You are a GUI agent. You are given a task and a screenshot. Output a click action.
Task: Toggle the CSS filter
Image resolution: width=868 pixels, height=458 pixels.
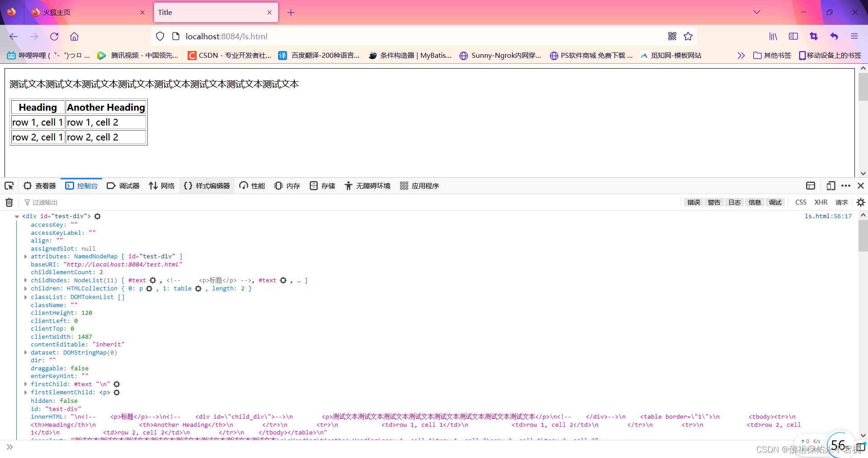click(x=801, y=202)
